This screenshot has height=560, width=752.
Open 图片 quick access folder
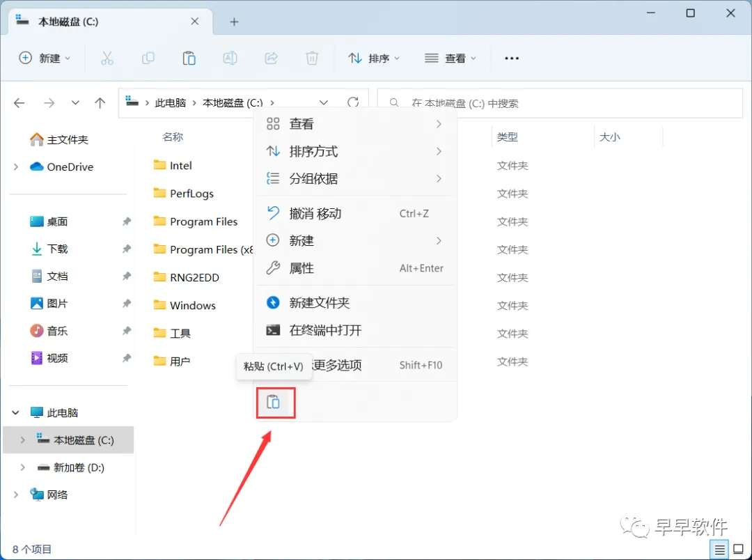coord(49,303)
